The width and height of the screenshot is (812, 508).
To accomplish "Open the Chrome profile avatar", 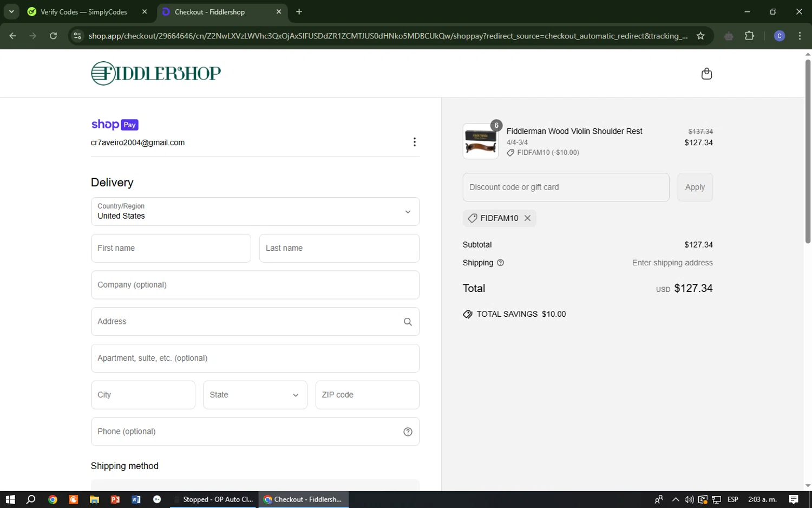I will (780, 36).
